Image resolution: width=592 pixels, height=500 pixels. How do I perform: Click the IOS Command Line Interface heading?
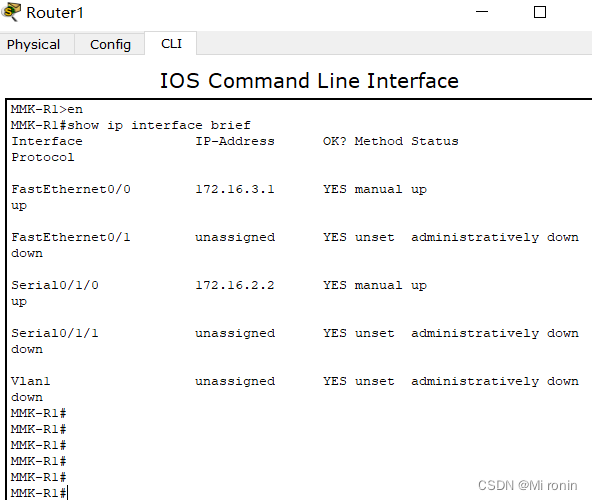tap(309, 81)
